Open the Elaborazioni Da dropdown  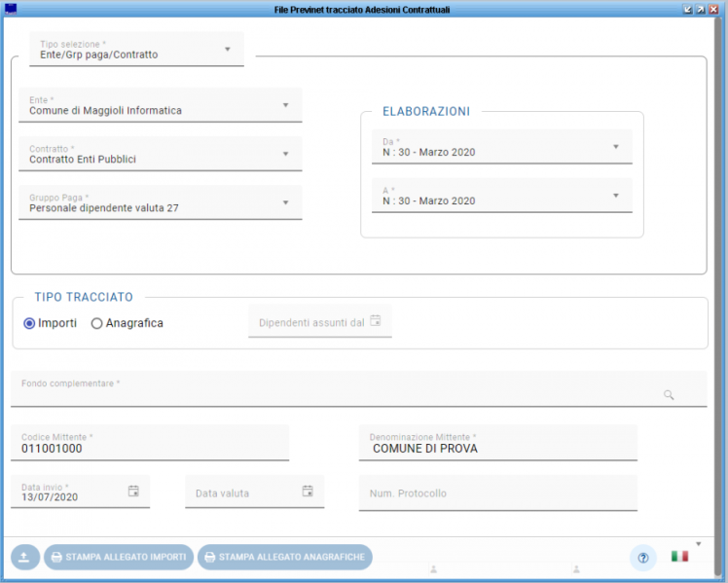pyautogui.click(x=502, y=147)
